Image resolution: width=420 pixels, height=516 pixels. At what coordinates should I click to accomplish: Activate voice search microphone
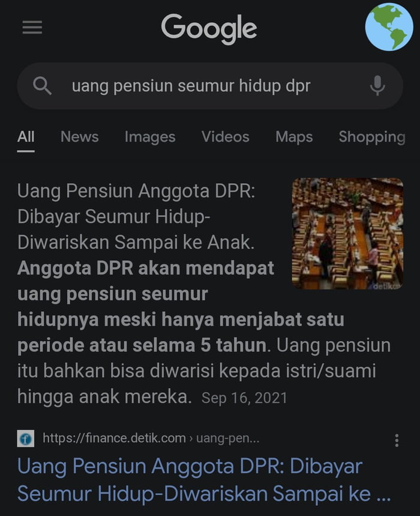tap(377, 86)
